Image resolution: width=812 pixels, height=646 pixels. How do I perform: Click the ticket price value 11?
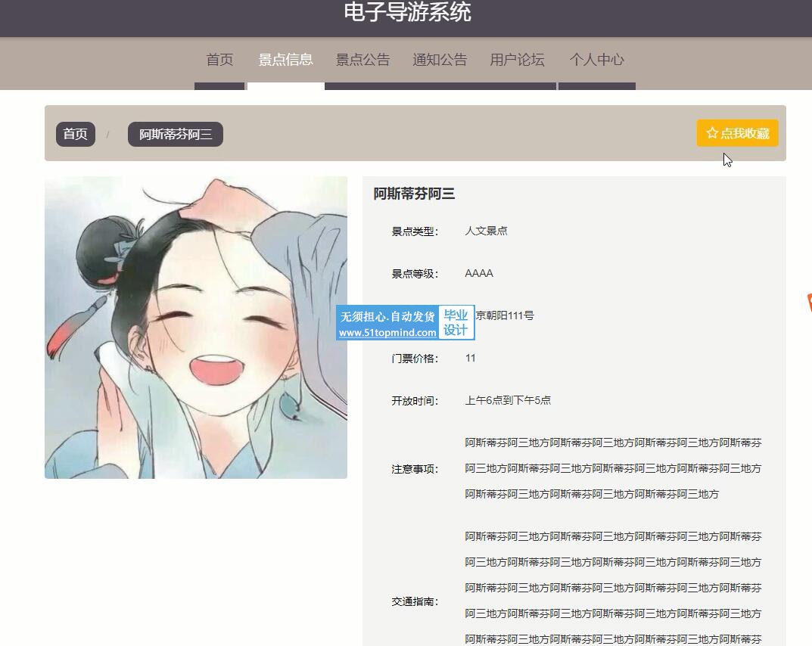470,359
